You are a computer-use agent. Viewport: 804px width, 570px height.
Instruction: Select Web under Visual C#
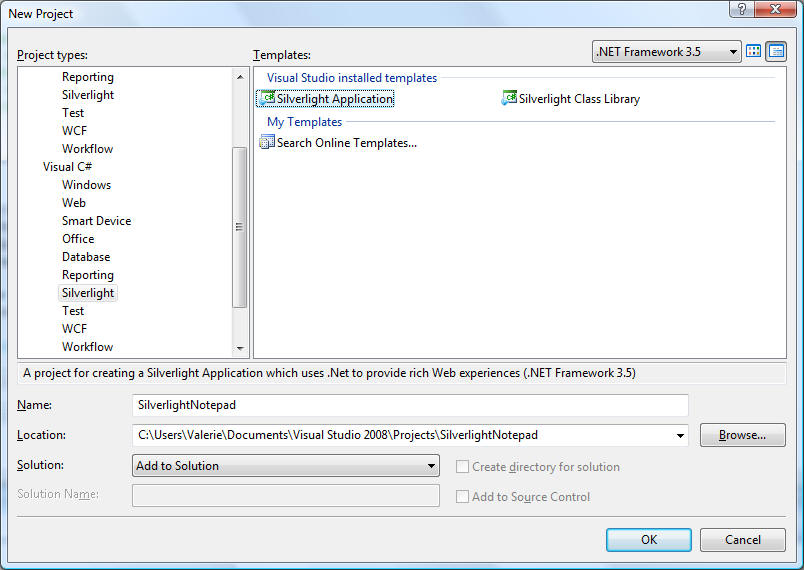[x=74, y=202]
